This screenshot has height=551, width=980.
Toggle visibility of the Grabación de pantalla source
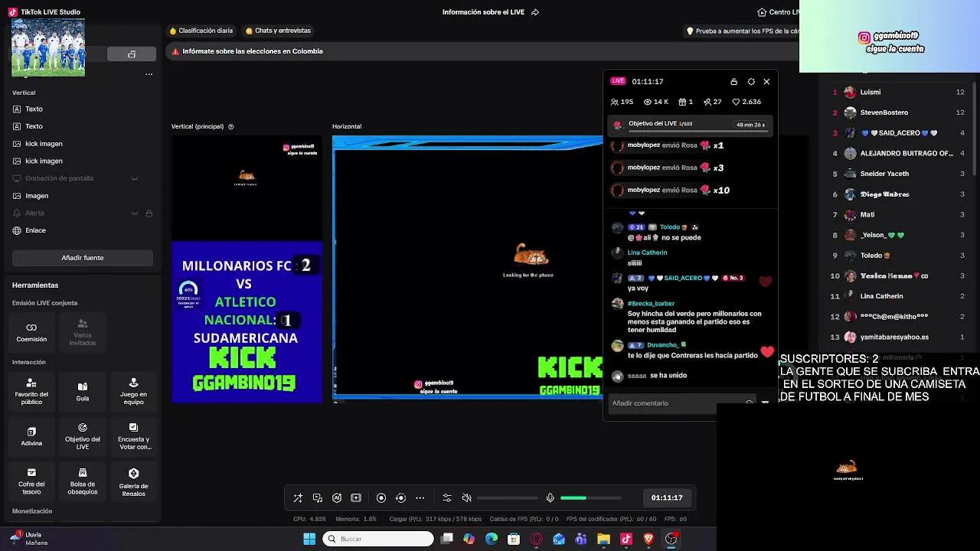pyautogui.click(x=134, y=178)
